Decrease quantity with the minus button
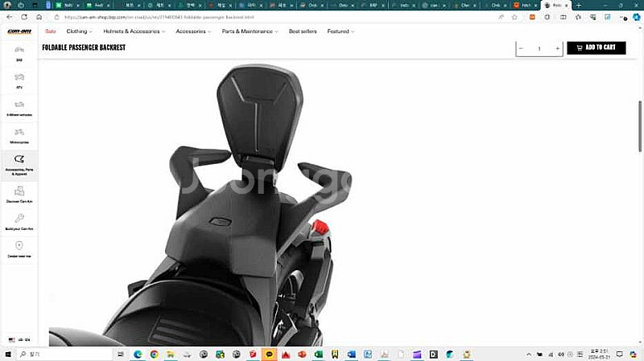Image resolution: width=644 pixels, height=361 pixels. [x=521, y=48]
